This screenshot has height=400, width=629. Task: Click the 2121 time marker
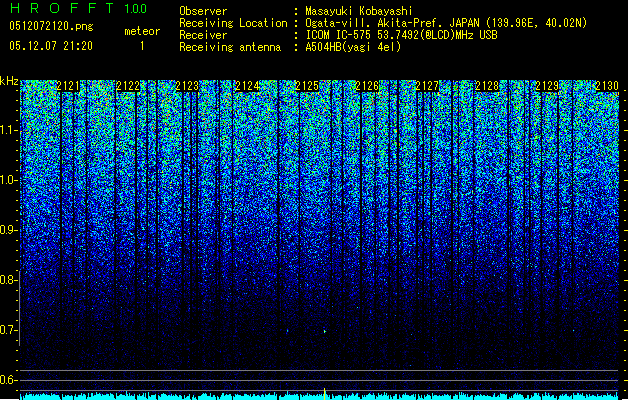(x=68, y=86)
